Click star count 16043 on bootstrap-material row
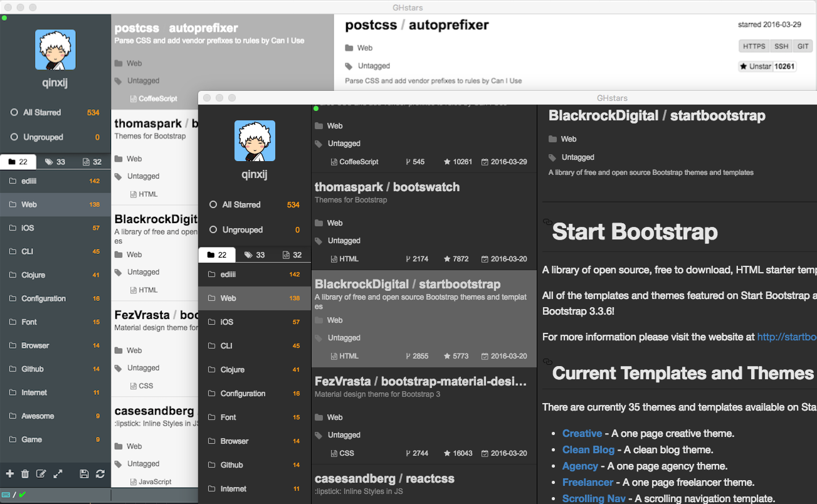 click(x=458, y=453)
